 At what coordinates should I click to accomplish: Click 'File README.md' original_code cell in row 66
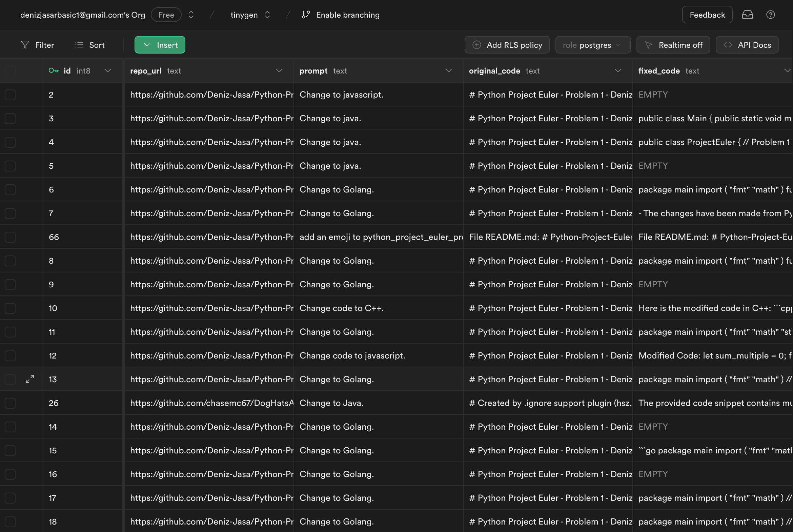(548, 237)
